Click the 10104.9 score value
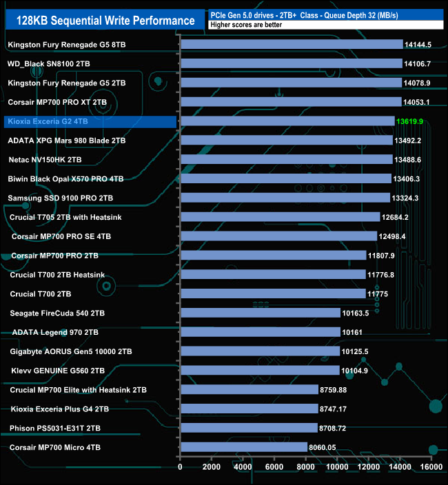 [x=354, y=371]
